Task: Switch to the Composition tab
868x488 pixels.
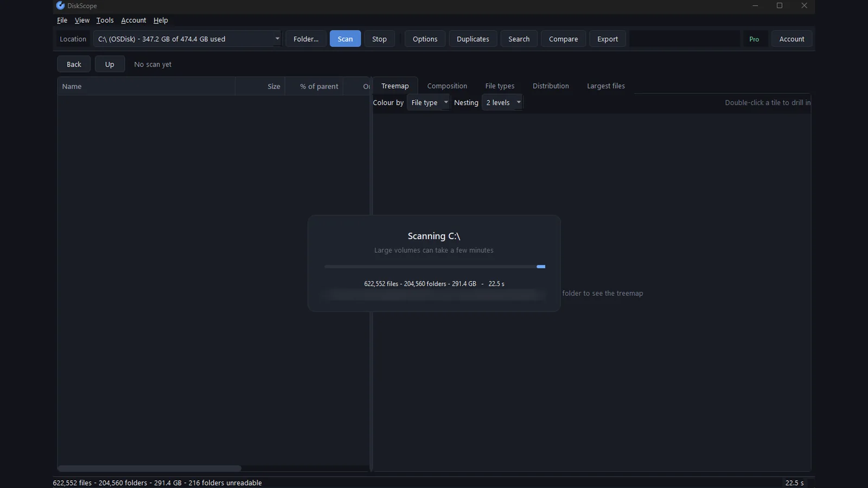Action: coord(447,86)
